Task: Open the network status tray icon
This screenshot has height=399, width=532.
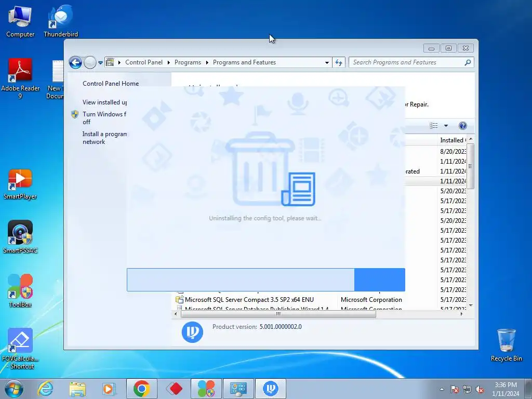Action: click(x=467, y=389)
